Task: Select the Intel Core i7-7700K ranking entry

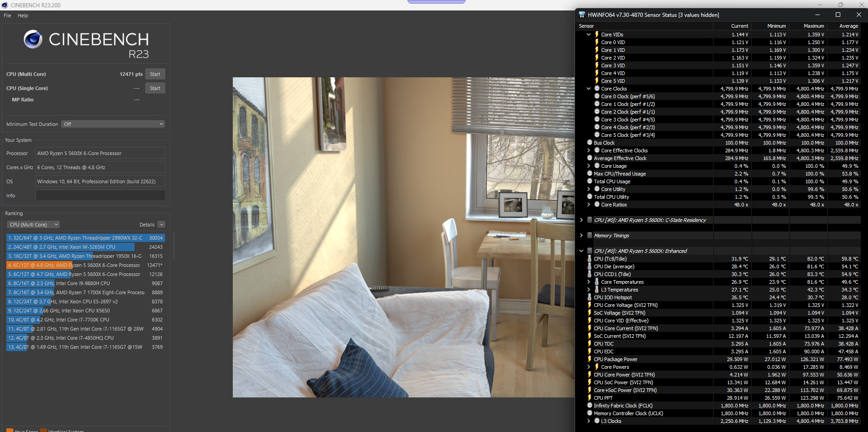Action: [x=85, y=320]
